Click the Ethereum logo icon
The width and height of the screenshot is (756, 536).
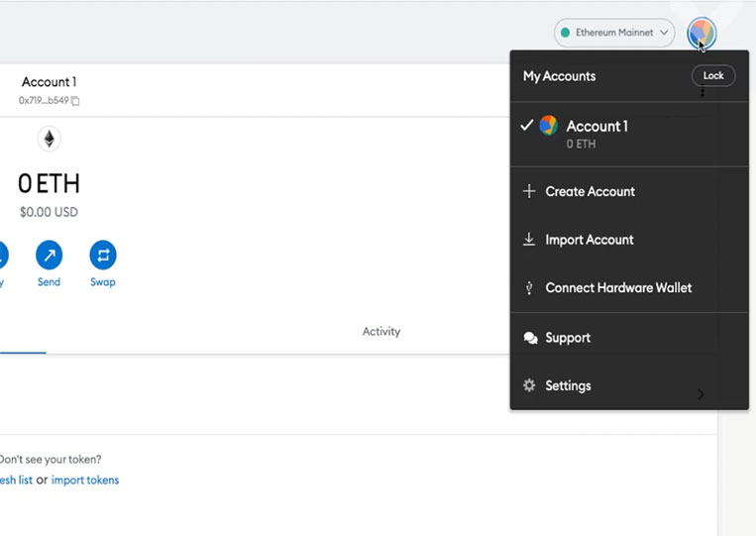50,139
